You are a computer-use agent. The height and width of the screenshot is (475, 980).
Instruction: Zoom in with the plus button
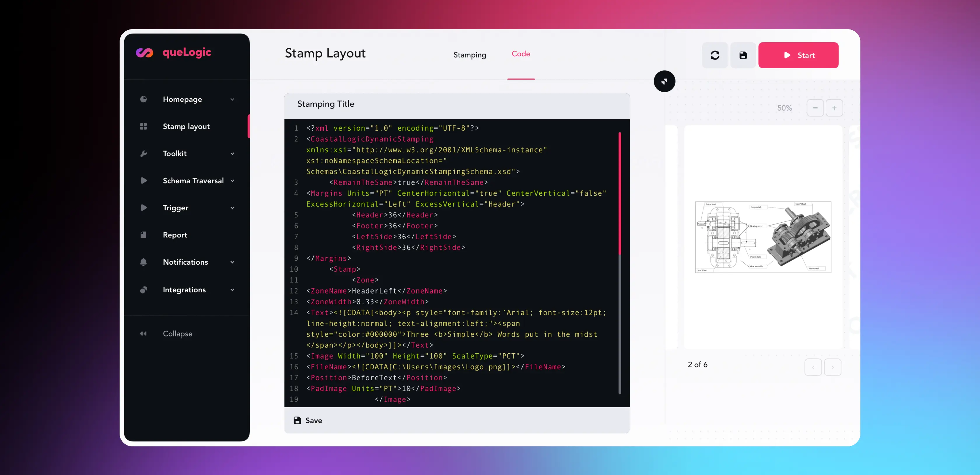click(834, 108)
